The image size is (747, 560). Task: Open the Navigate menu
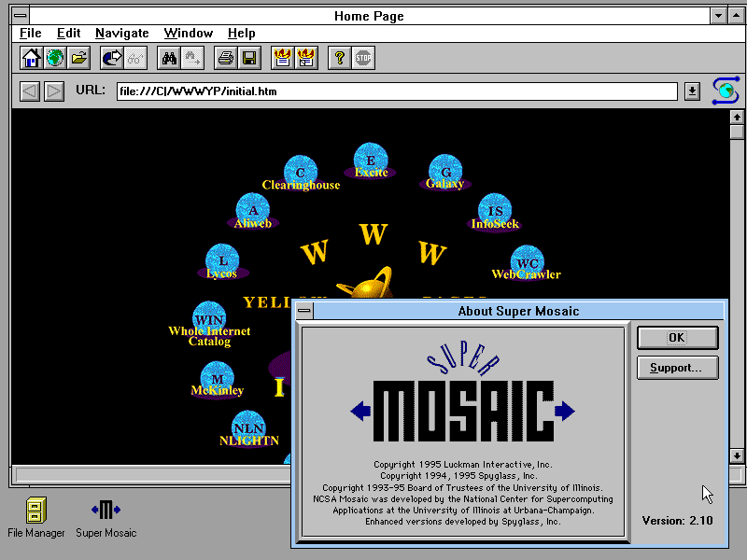click(x=122, y=33)
